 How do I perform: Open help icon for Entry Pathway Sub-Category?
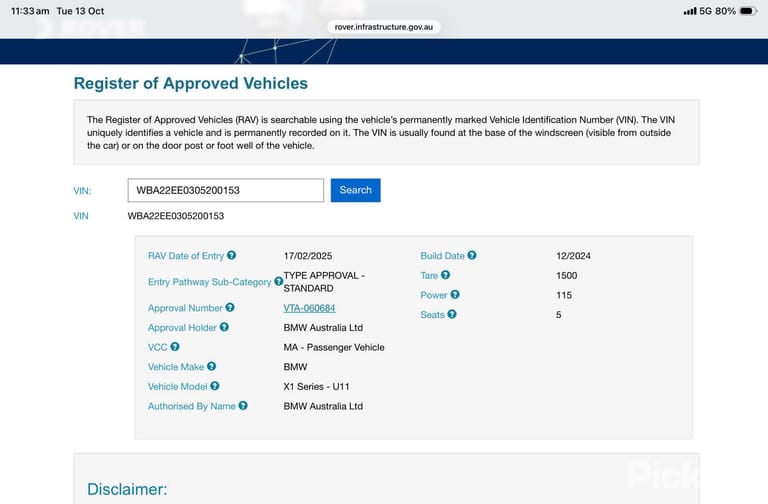[x=278, y=281]
